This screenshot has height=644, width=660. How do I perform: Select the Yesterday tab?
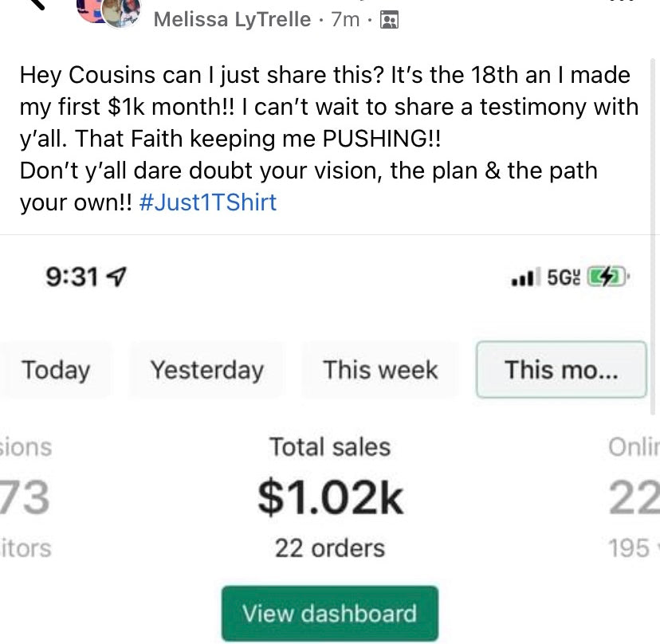point(206,370)
